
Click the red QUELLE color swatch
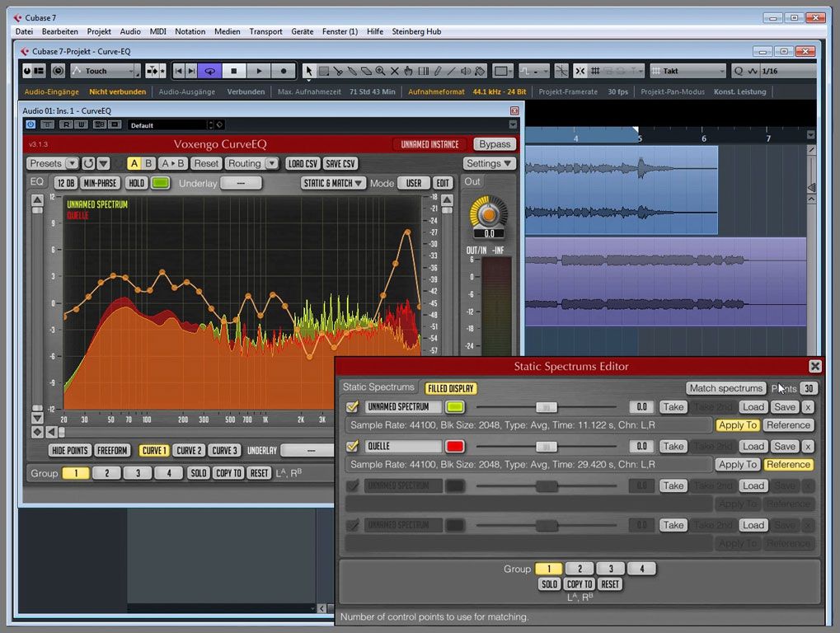pyautogui.click(x=455, y=446)
